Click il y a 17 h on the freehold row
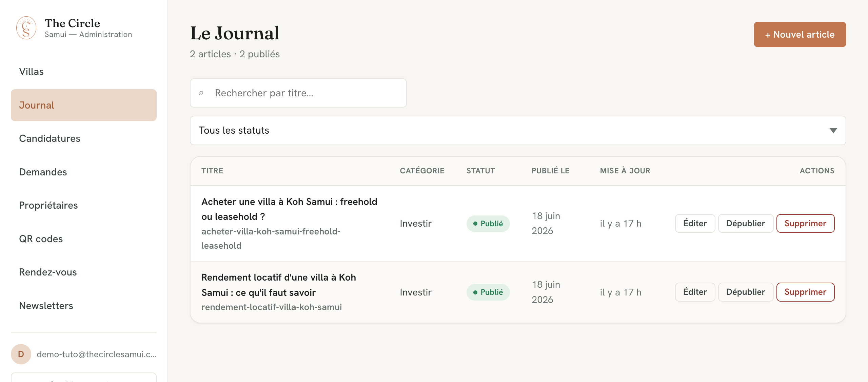This screenshot has width=868, height=382. coord(620,224)
